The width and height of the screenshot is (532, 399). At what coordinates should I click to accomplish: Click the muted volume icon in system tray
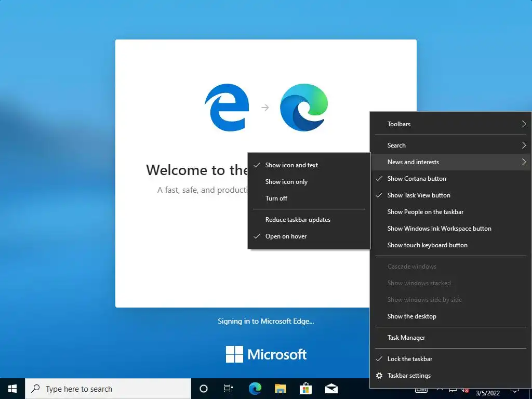[465, 391]
